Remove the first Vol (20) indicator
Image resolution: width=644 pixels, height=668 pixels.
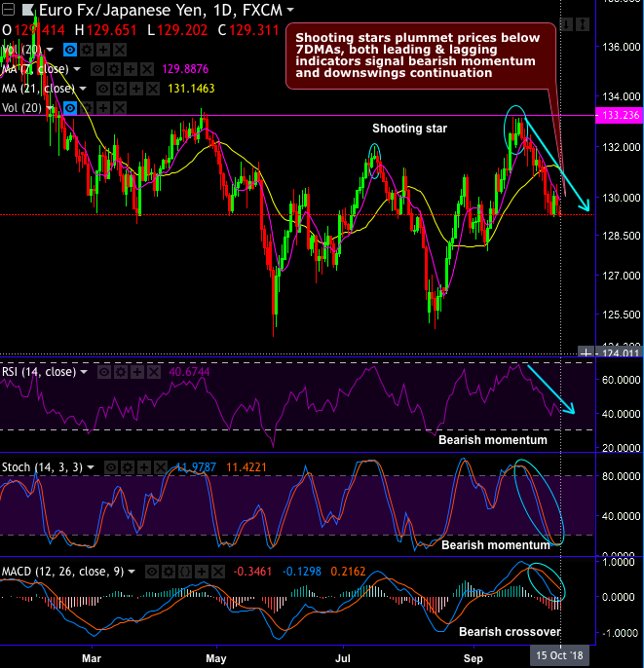120,50
